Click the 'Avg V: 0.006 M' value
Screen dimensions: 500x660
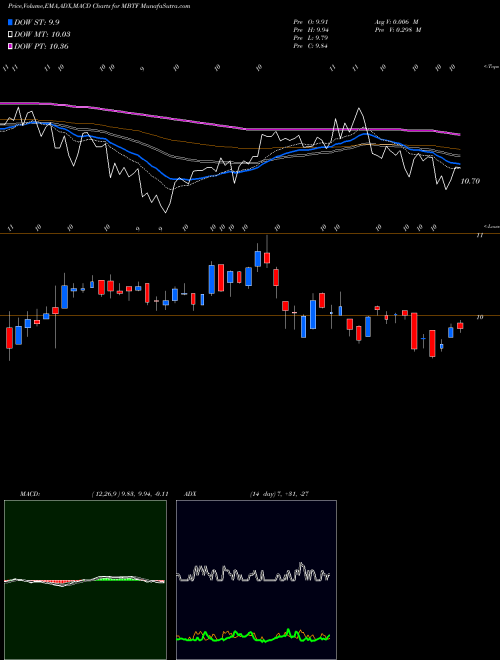point(396,22)
